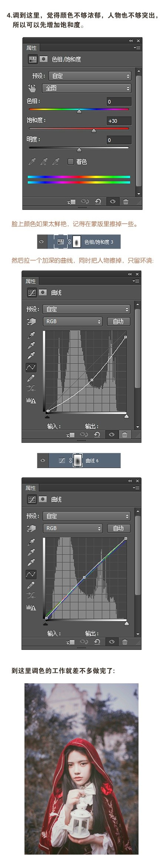
Task: Open 预设 dropdown in the 色相/饱和度 panel
Action: (90, 76)
